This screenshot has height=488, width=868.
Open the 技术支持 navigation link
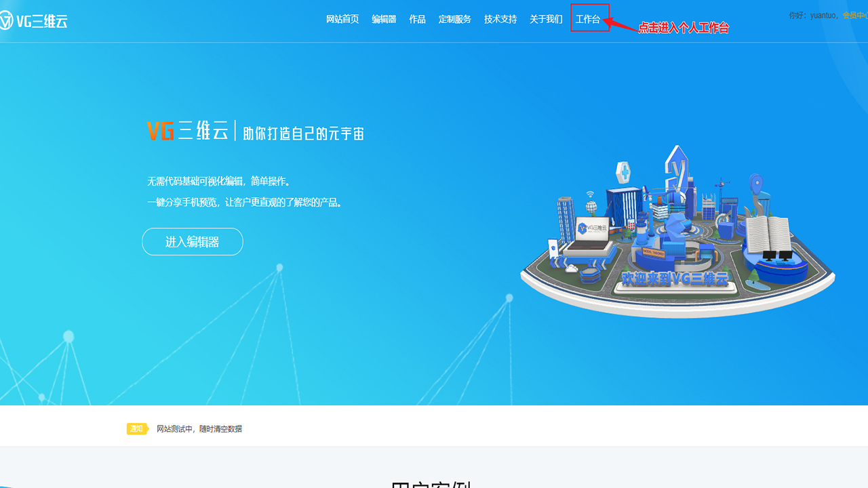click(500, 20)
